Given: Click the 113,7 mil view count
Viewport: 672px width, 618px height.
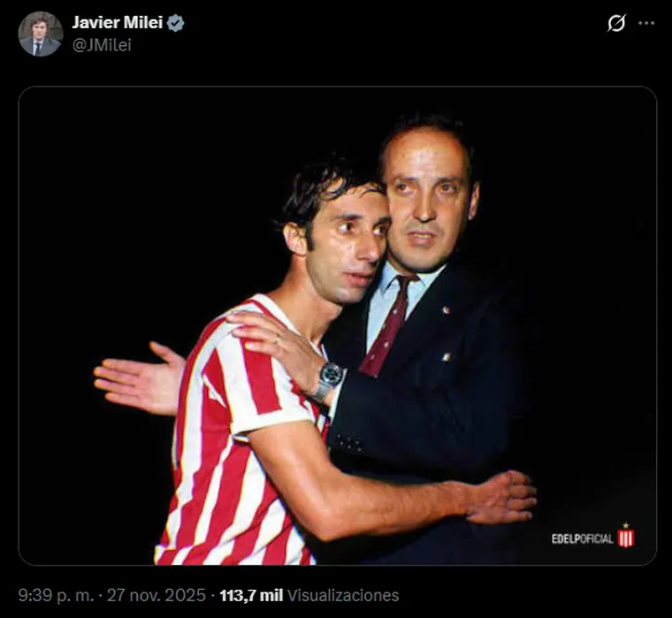Looking at the screenshot, I should (251, 595).
